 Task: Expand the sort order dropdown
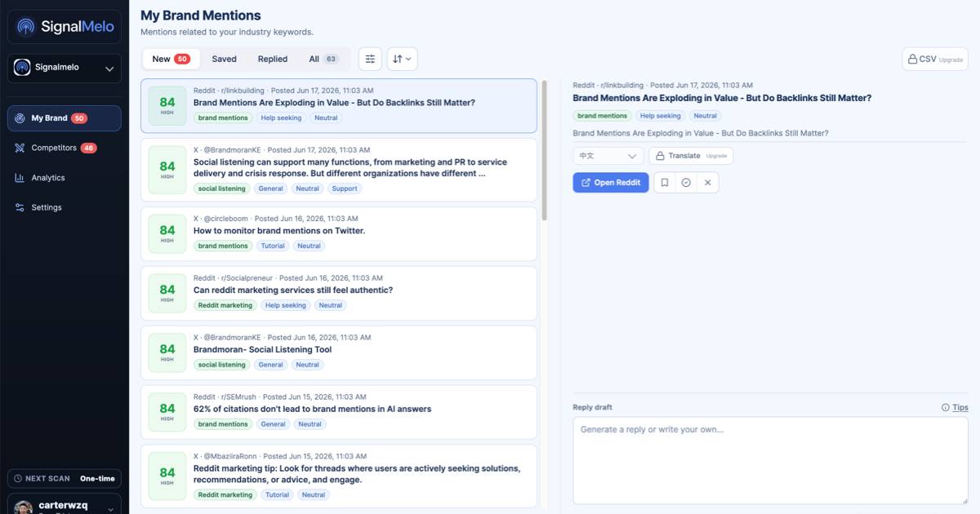click(x=403, y=59)
